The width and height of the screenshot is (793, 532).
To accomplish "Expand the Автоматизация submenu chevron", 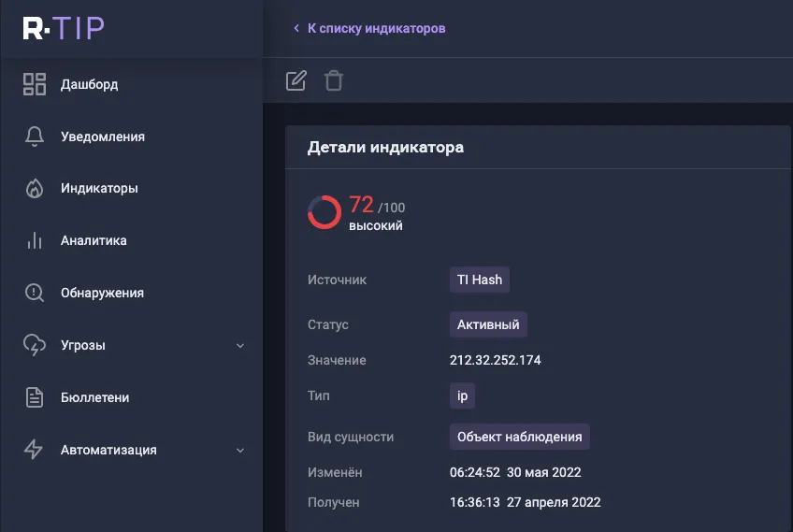I will tap(240, 450).
